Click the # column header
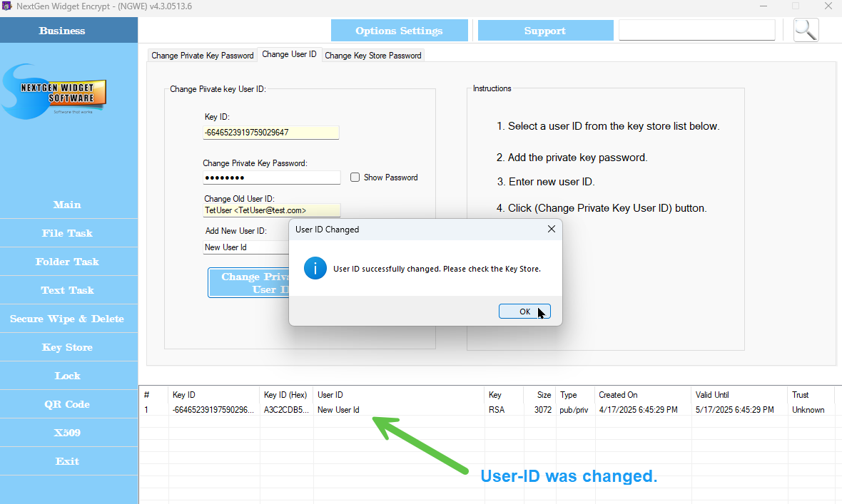The width and height of the screenshot is (842, 504). [154, 394]
